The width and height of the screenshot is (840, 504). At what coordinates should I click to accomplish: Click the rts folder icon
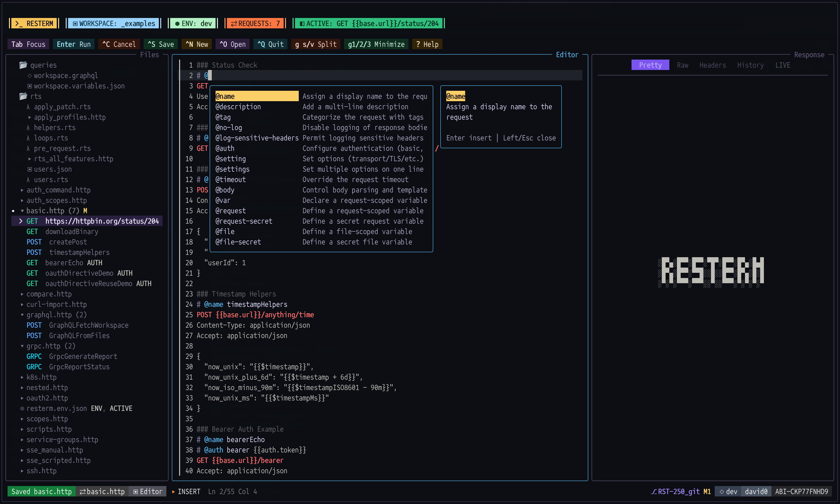click(23, 96)
